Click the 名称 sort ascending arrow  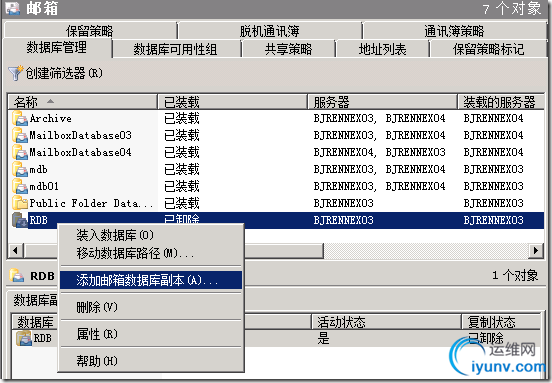(x=50, y=101)
